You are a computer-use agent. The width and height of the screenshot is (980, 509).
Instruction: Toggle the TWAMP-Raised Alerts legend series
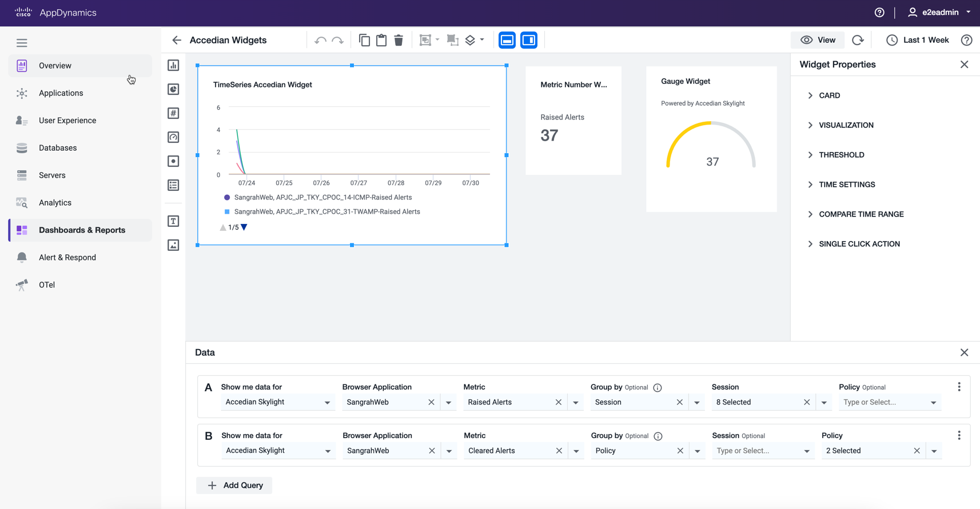coord(322,211)
